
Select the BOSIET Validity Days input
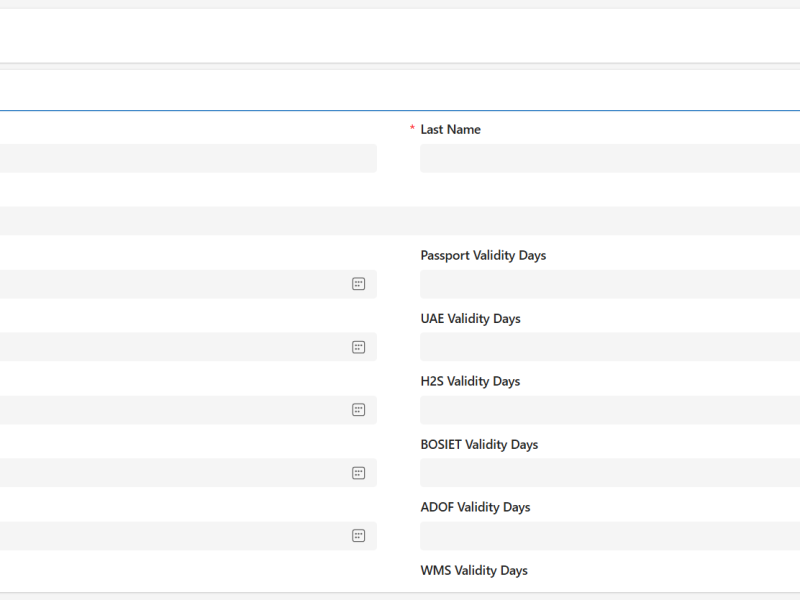click(x=610, y=472)
